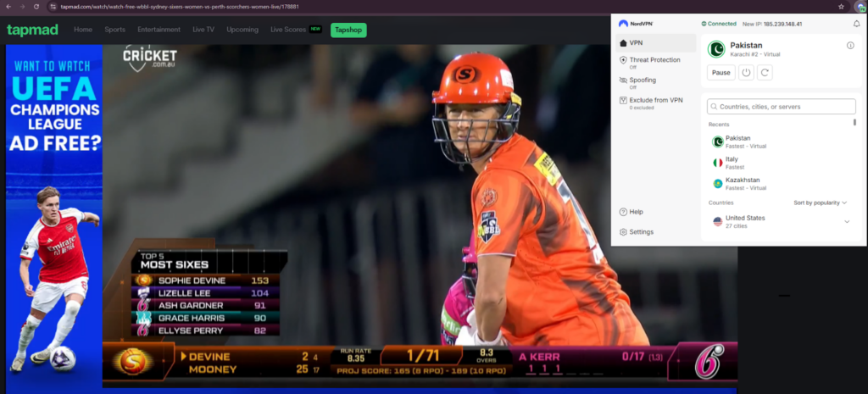Click the browser forward arrow
Image resolution: width=868 pixels, height=394 pixels.
click(x=22, y=7)
